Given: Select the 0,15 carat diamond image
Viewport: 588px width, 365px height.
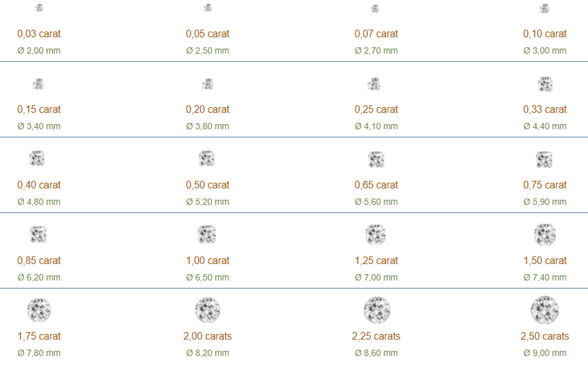Looking at the screenshot, I should 39,84.
